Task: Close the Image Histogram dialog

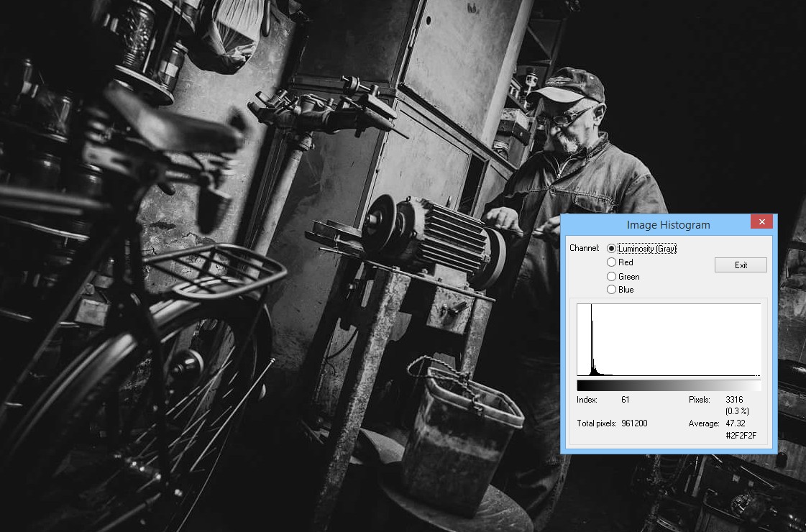Action: coord(761,222)
